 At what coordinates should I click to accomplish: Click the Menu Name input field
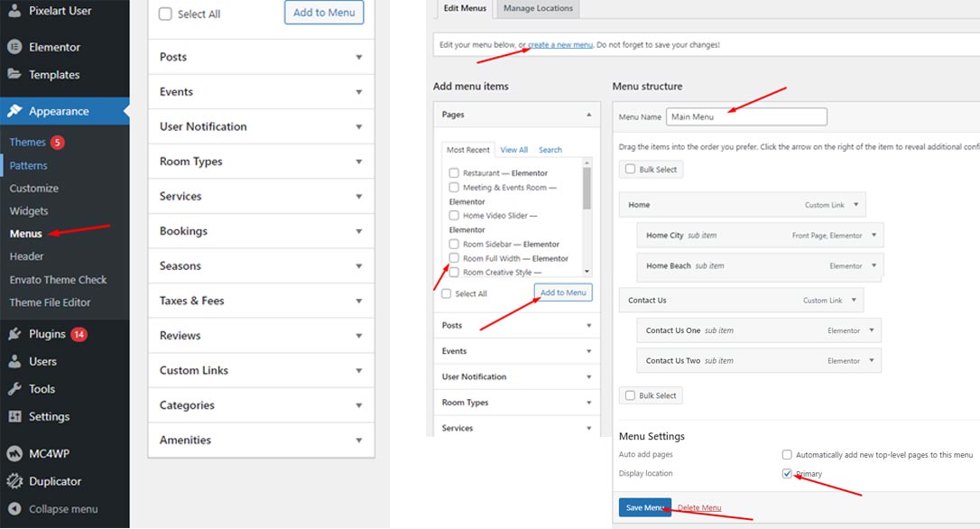pyautogui.click(x=746, y=116)
